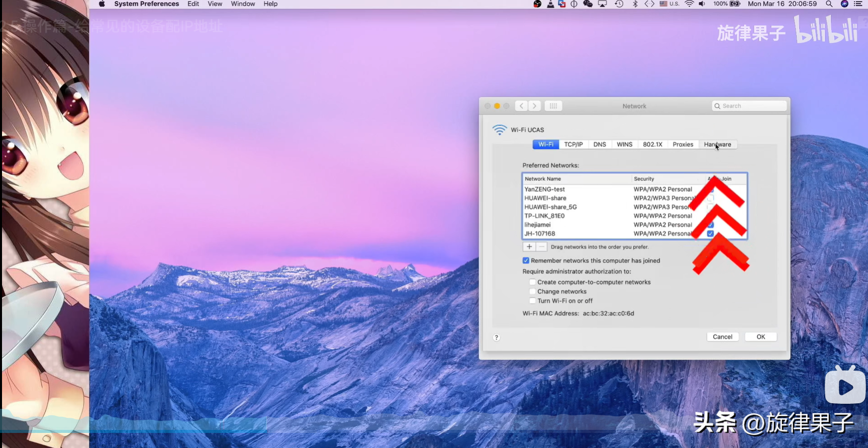Click the volume icon in menu bar
Screen dimensions: 868x448
[702, 4]
